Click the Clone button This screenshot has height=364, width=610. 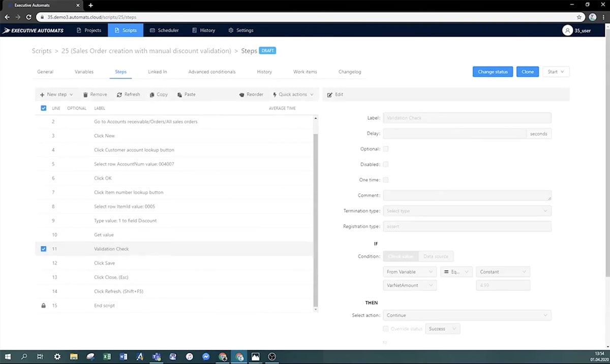click(x=527, y=72)
